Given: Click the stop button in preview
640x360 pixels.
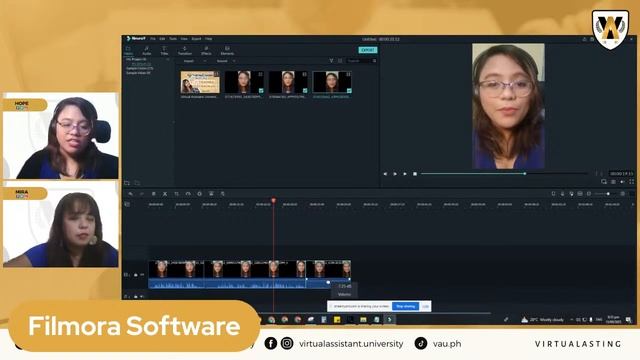Looking at the screenshot, I should pos(415,174).
